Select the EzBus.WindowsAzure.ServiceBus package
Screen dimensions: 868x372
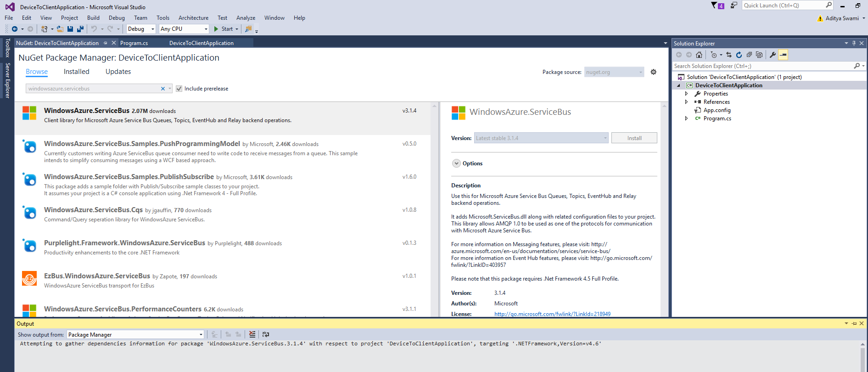pos(223,284)
